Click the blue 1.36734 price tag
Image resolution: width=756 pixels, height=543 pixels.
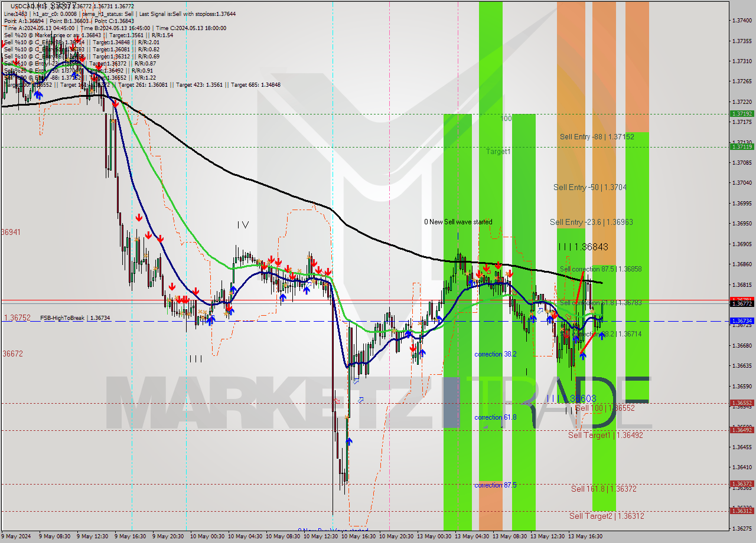coord(742,321)
